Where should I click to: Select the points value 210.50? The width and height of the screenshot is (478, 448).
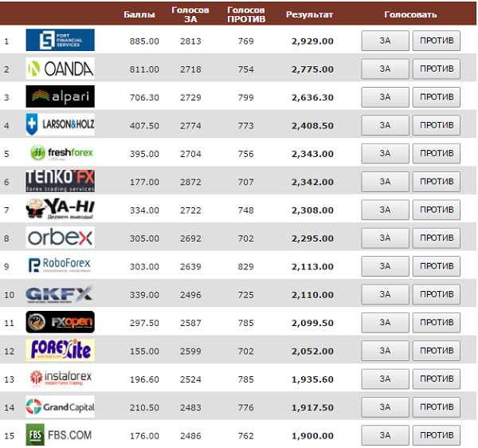click(x=144, y=408)
